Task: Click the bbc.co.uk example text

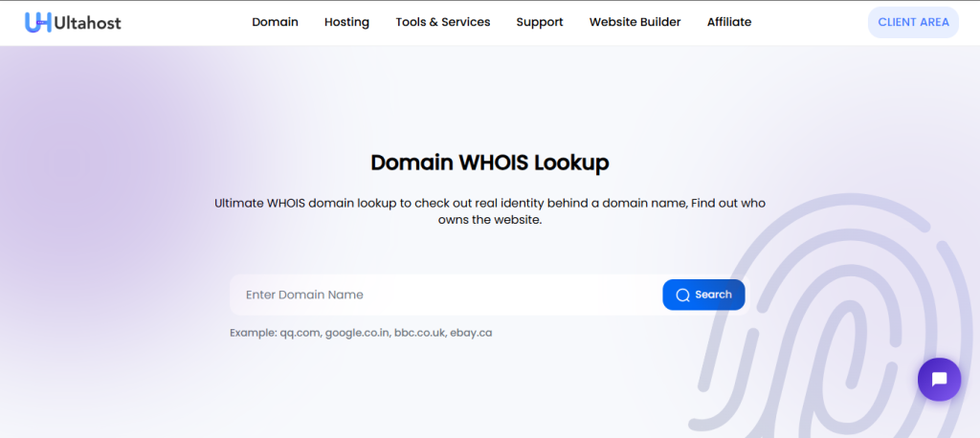Action: click(x=419, y=333)
